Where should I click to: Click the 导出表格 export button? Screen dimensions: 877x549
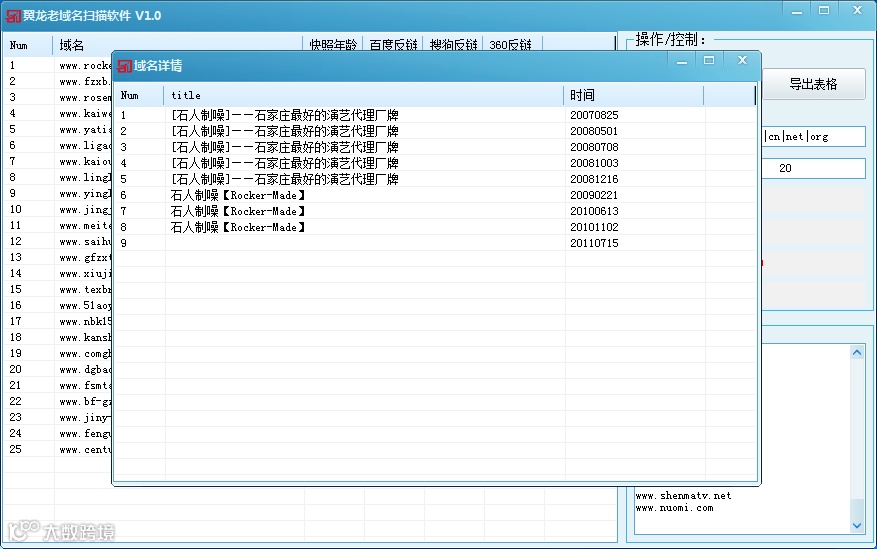(813, 84)
